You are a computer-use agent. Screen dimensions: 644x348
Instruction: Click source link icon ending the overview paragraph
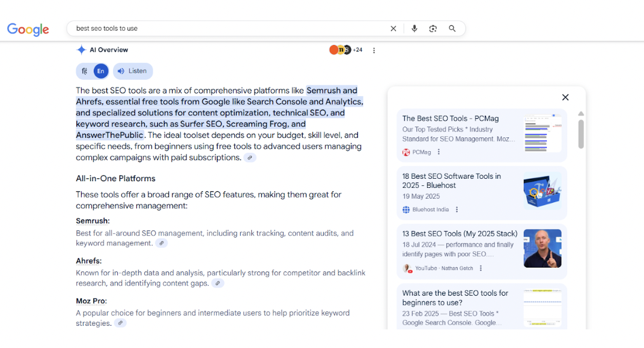pyautogui.click(x=250, y=158)
